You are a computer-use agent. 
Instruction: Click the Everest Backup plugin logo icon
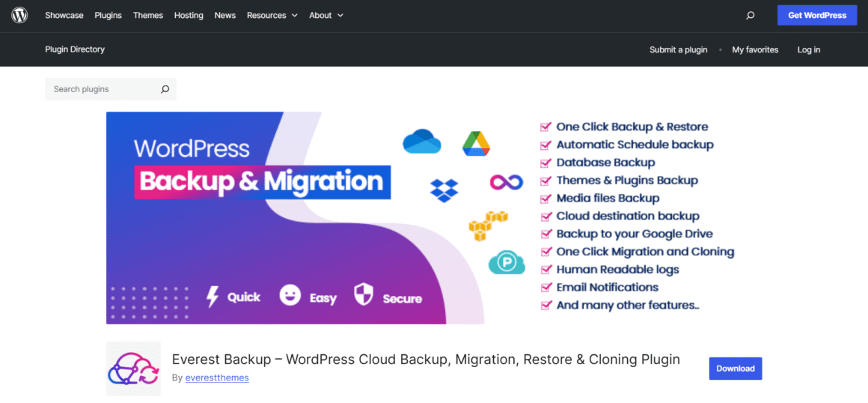(x=133, y=369)
